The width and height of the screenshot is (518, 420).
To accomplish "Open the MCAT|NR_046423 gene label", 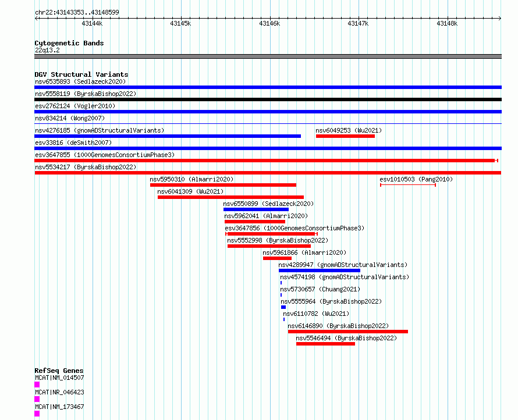I will click(59, 392).
